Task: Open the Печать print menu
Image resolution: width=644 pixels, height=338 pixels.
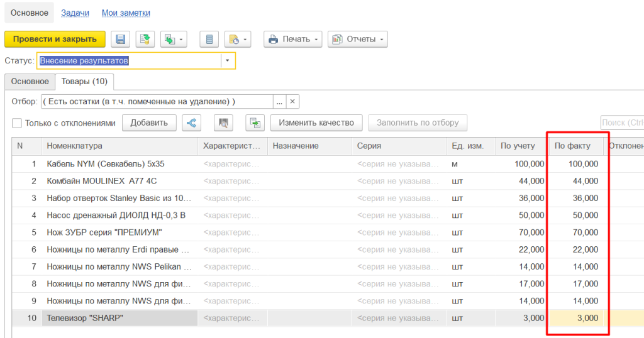Action: pyautogui.click(x=293, y=40)
